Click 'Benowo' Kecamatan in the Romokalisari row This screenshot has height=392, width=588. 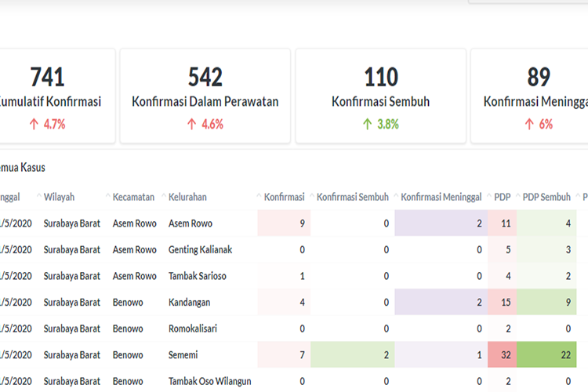(128, 328)
